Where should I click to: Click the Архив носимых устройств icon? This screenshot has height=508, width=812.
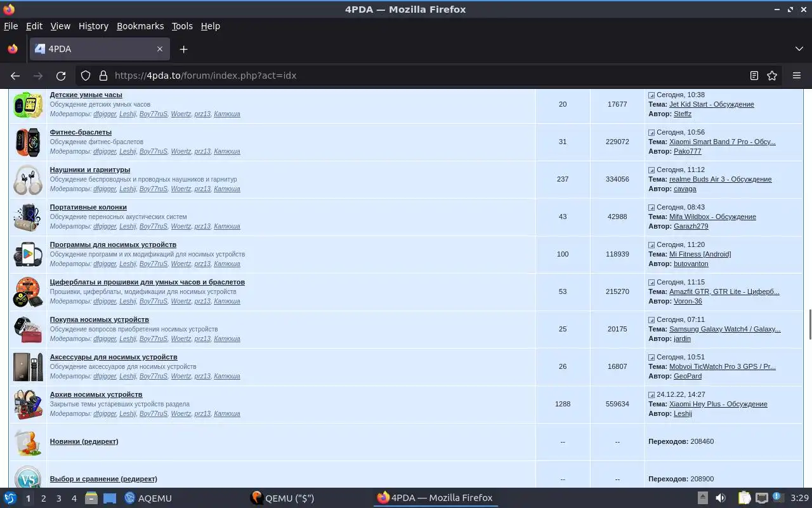(28, 404)
